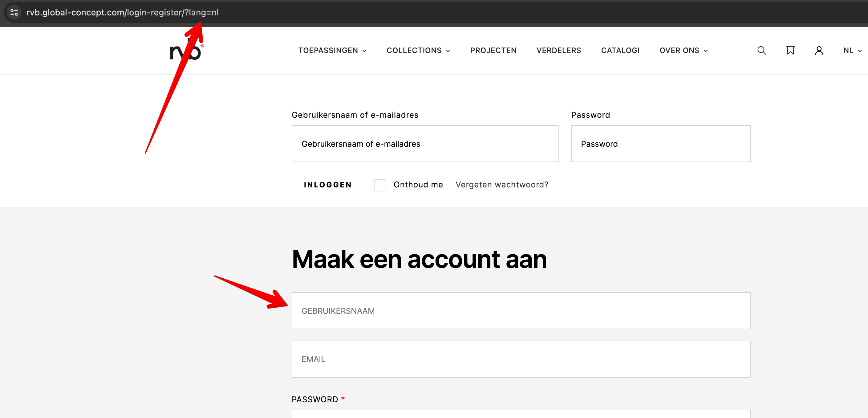Viewport: 868px width, 418px height.
Task: Click the site information icon in address bar
Action: [14, 12]
